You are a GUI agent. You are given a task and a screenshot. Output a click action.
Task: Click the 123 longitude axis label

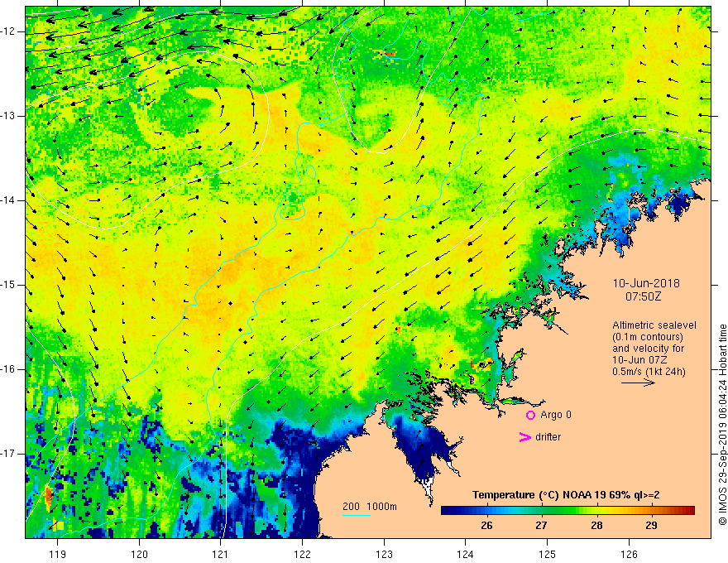click(384, 554)
